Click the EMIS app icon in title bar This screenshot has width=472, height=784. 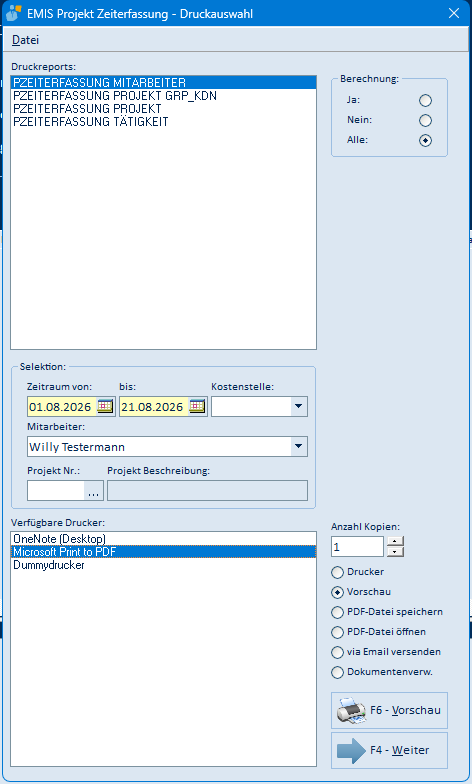coord(13,13)
